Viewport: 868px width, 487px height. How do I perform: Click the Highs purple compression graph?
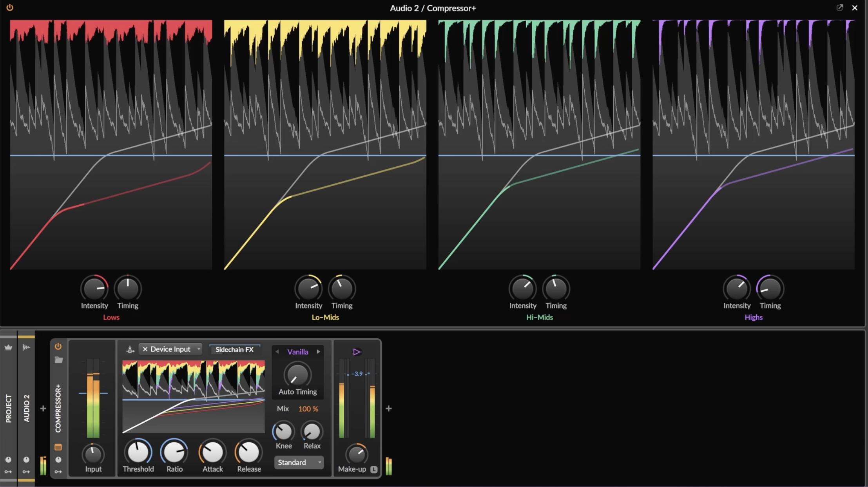pos(754,145)
